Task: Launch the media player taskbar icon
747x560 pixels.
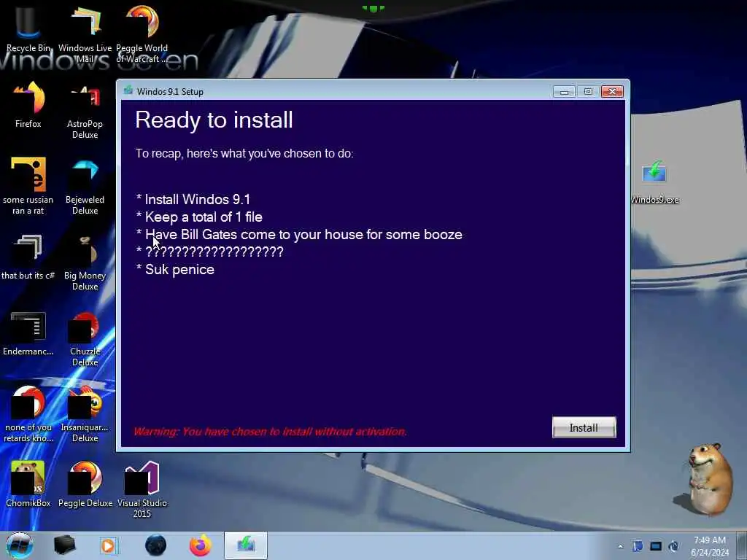Action: 109,545
